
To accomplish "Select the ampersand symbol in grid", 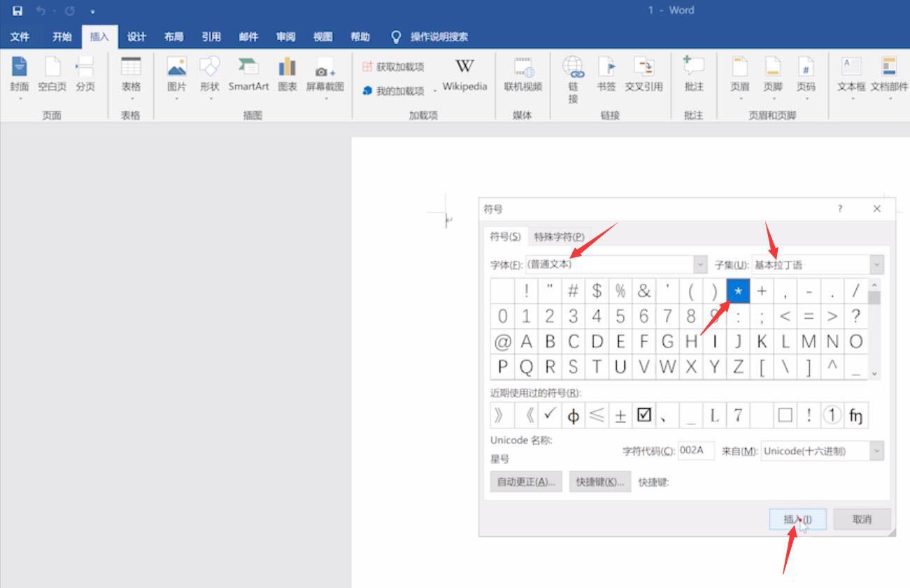I will (644, 291).
